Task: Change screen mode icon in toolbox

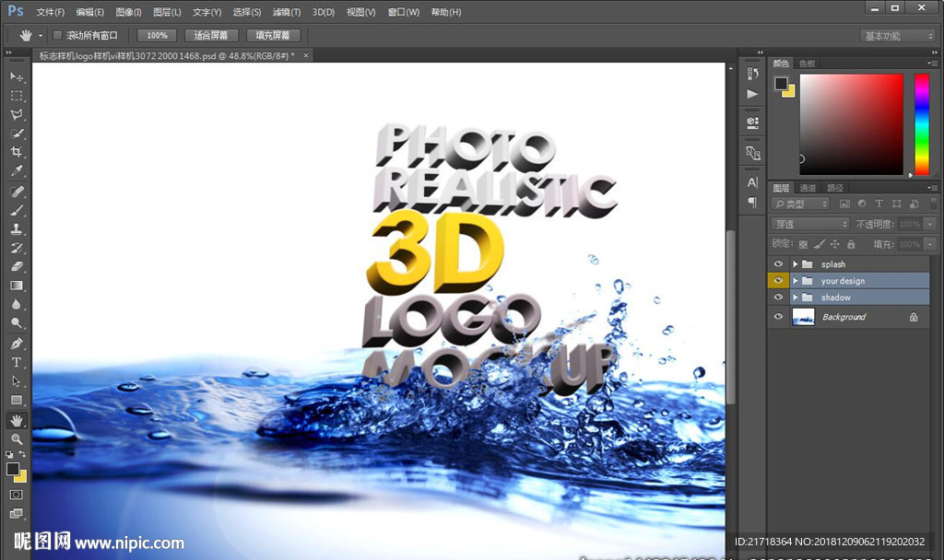Action: tap(17, 513)
